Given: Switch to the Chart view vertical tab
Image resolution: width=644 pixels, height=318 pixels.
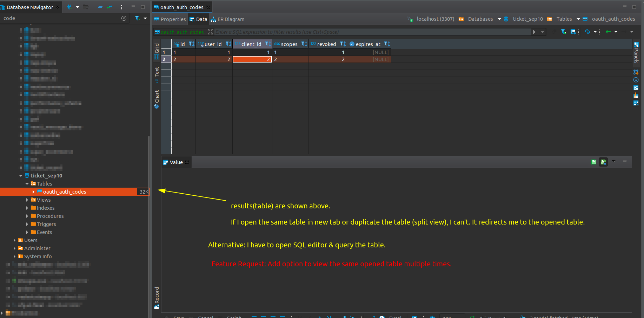Looking at the screenshot, I should 157,99.
